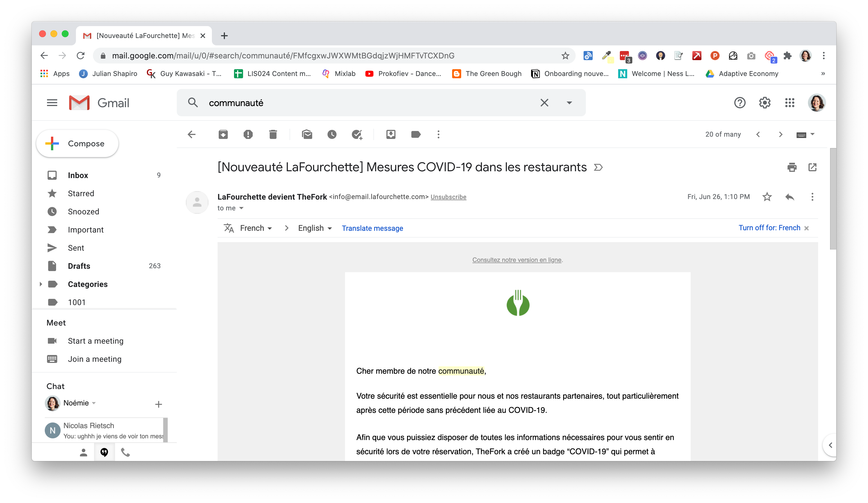Reply to LaFourchette email
Viewport: 868px width, 503px height.
click(790, 197)
